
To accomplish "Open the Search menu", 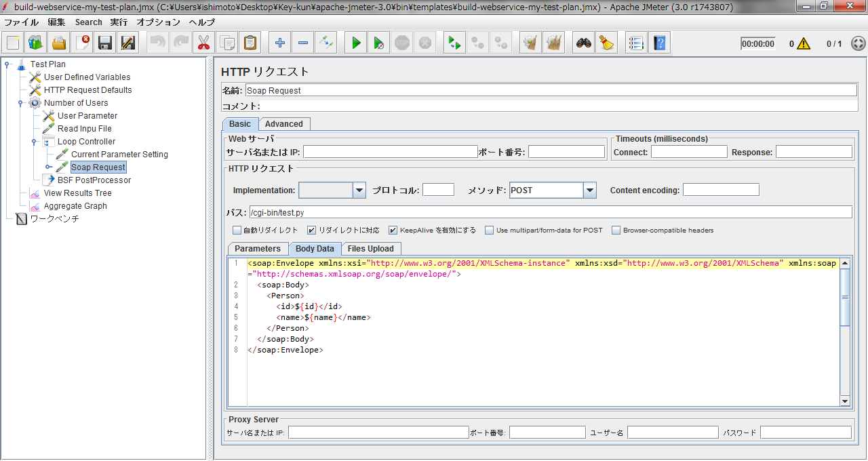I will tap(89, 22).
